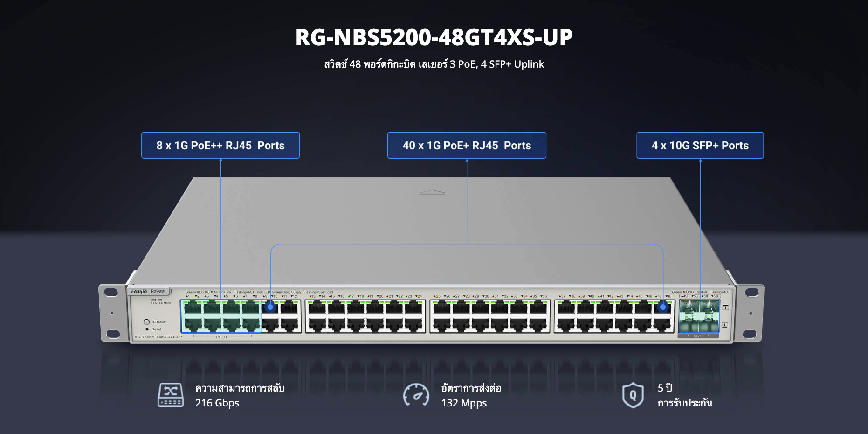Click the down-arrow icon beside SFP+ ports

click(725, 325)
